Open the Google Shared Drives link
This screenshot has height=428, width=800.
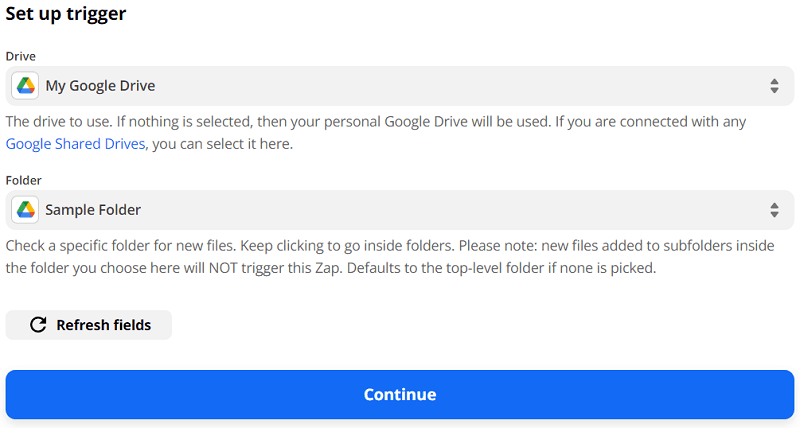[x=76, y=144]
